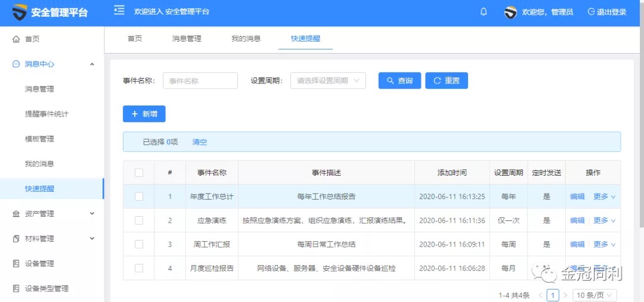Tick the checkbox for 周工作汇报 row

click(x=139, y=244)
